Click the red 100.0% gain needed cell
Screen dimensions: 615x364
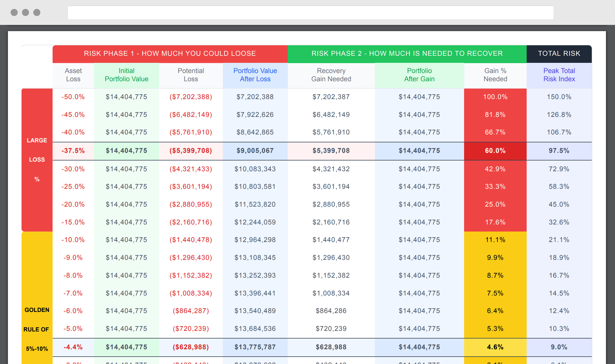[x=495, y=97]
